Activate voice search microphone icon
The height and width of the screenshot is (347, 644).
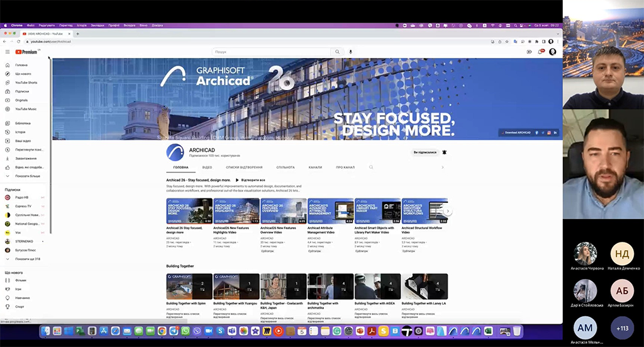coord(350,52)
